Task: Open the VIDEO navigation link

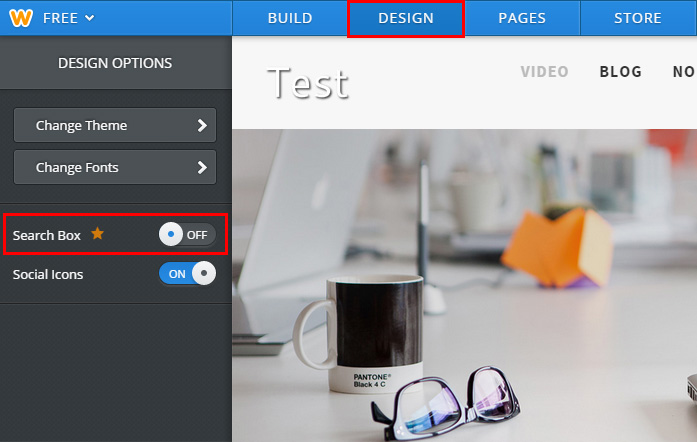Action: [544, 72]
